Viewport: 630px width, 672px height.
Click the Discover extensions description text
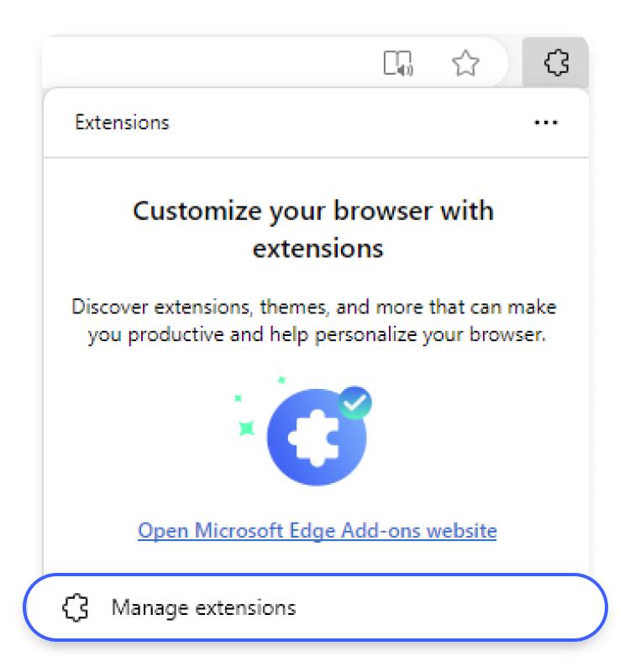(313, 321)
